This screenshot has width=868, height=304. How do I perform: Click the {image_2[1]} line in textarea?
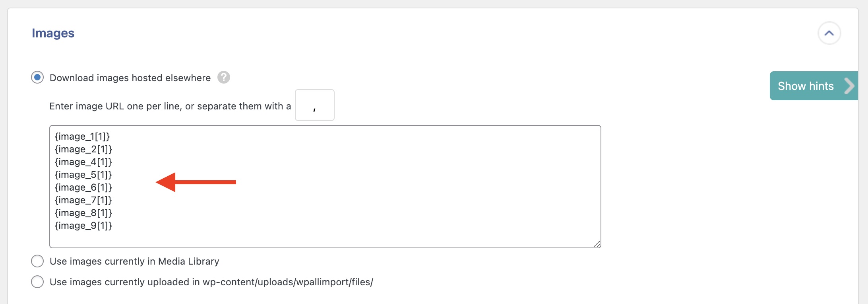83,149
